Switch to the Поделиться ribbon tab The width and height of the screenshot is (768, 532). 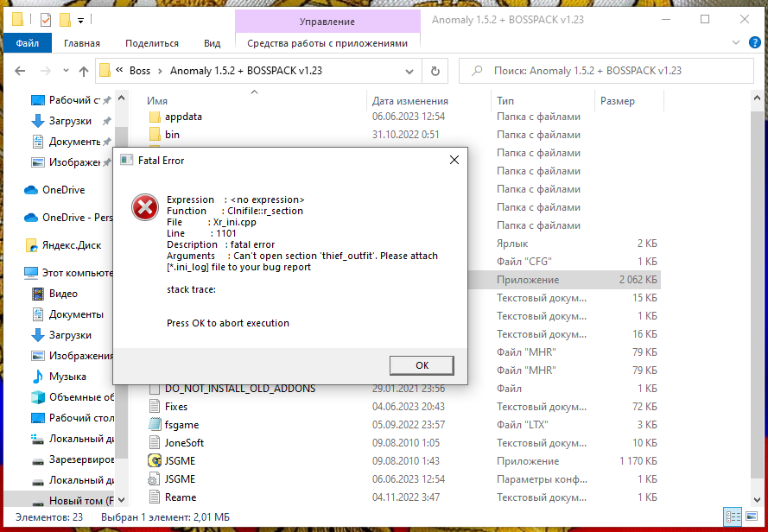click(152, 43)
